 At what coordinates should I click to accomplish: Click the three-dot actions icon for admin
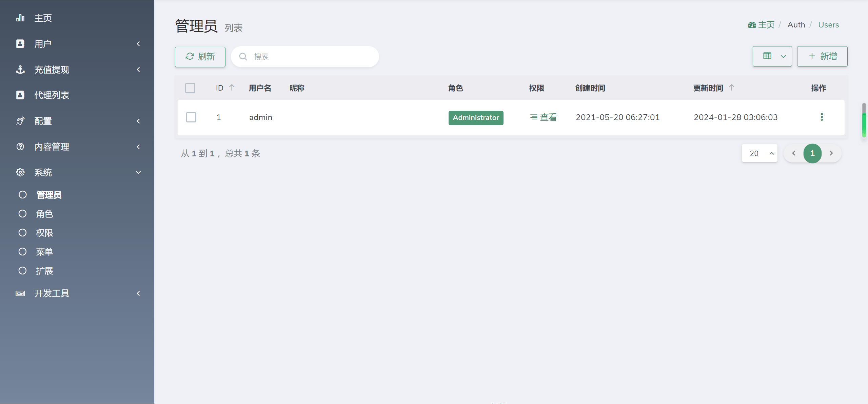[x=822, y=117]
